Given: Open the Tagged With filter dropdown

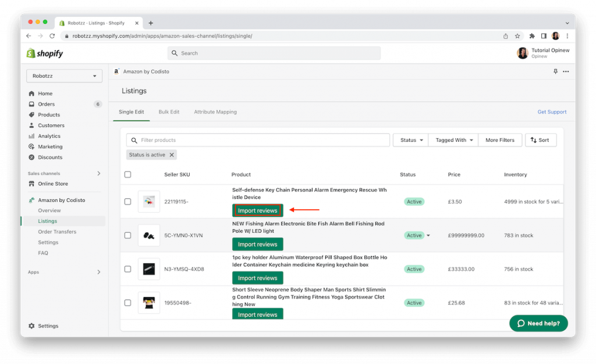Looking at the screenshot, I should [x=453, y=140].
